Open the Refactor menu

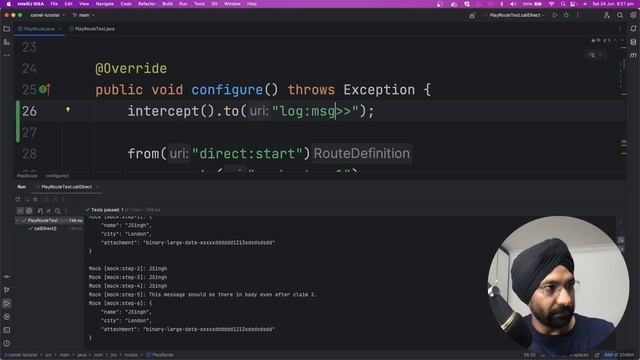(147, 4)
